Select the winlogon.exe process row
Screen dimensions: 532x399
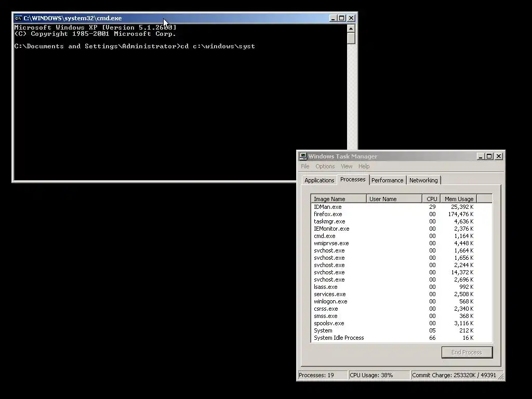point(402,301)
